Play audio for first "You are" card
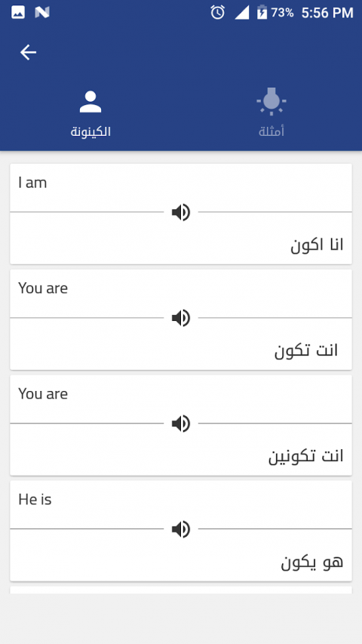 pyautogui.click(x=180, y=318)
